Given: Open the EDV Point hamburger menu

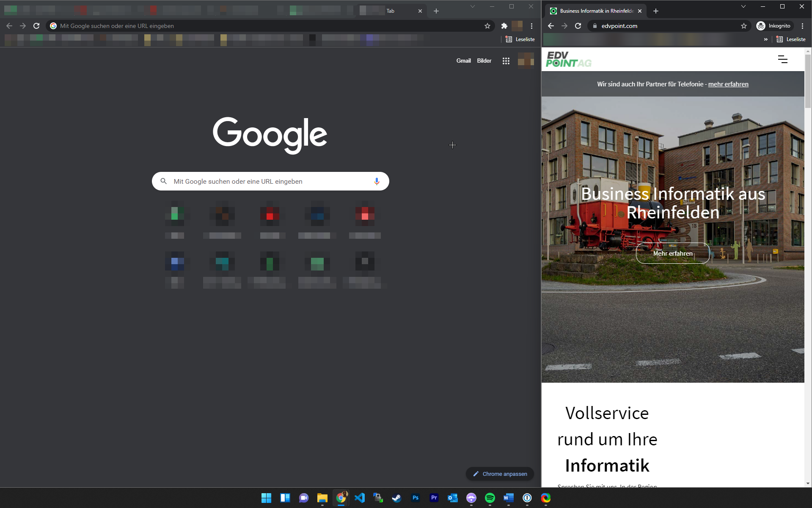Looking at the screenshot, I should pyautogui.click(x=782, y=60).
